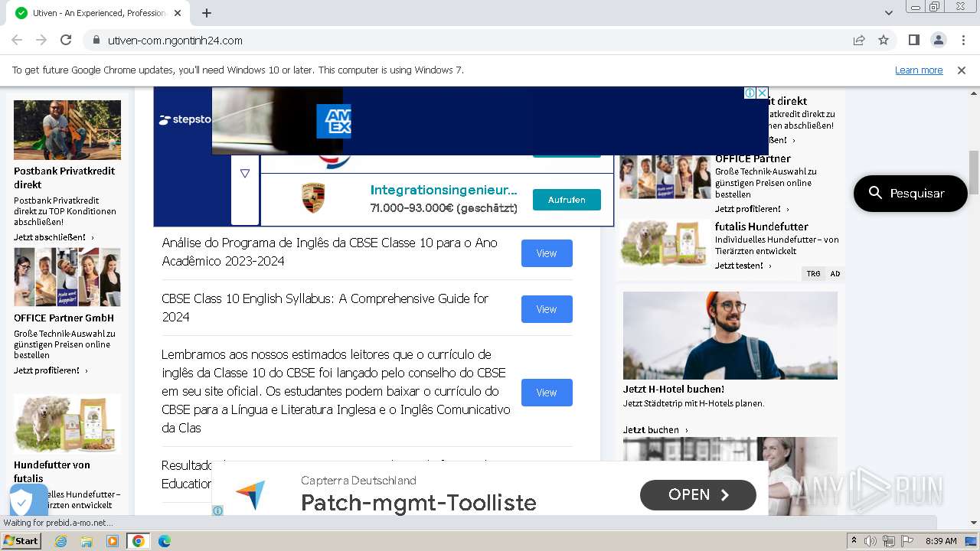Click Jetzt buchen link
Screen dimensions: 980x551
tap(655, 430)
